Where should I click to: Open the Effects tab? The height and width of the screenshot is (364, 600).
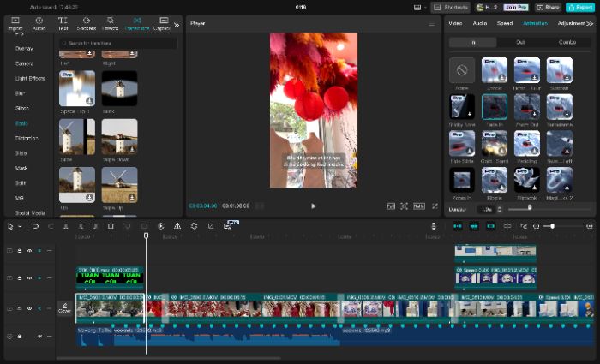point(111,23)
